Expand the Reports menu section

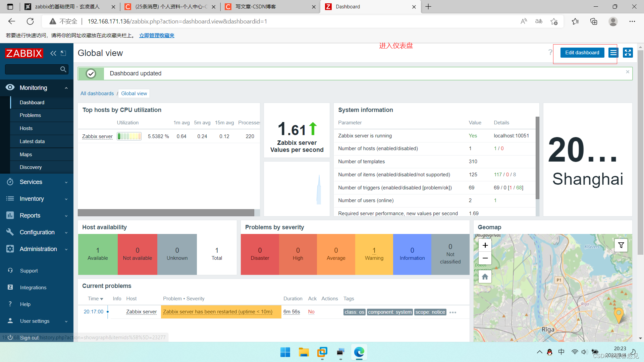pyautogui.click(x=37, y=216)
